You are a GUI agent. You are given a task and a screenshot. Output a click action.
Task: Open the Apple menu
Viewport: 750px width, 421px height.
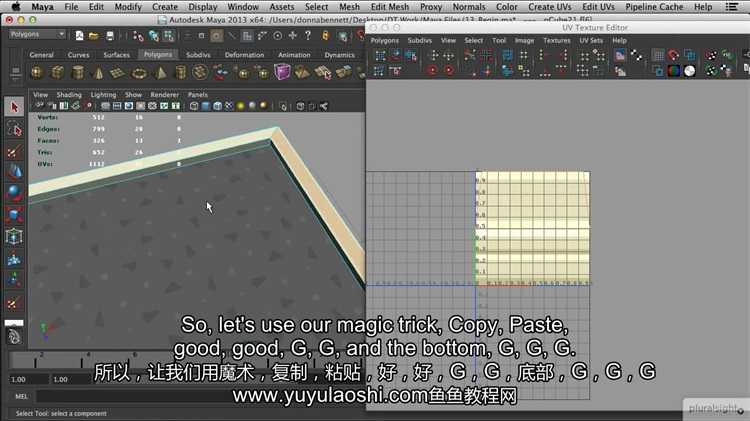(x=16, y=7)
